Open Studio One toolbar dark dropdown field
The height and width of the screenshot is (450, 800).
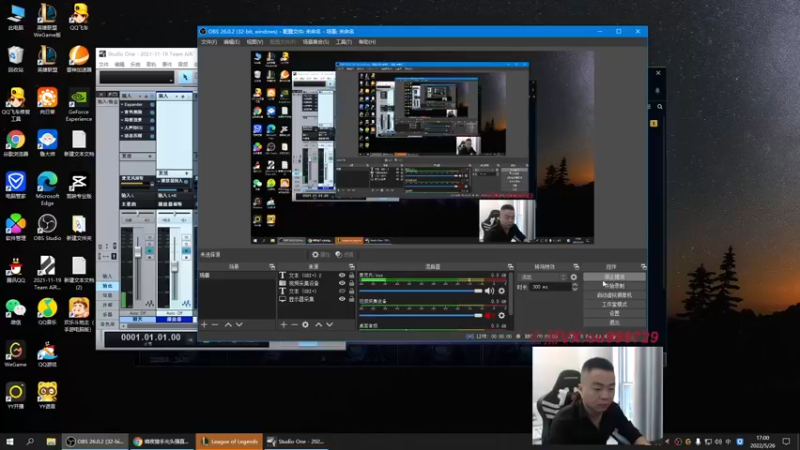tap(136, 77)
